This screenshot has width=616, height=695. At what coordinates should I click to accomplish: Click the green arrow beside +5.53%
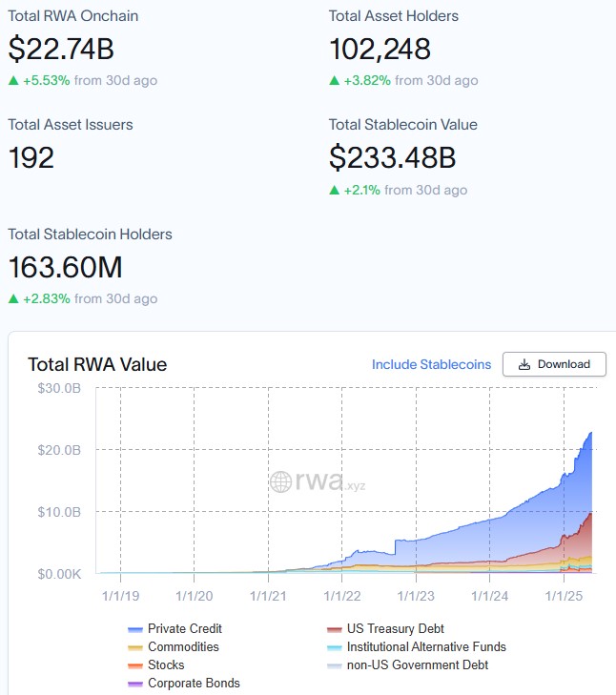tap(13, 81)
